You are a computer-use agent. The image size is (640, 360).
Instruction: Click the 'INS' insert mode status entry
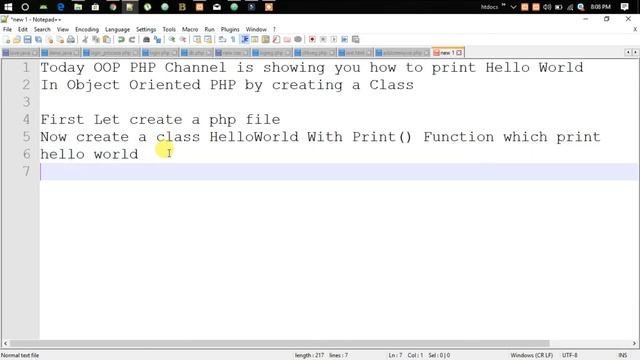[x=623, y=356]
